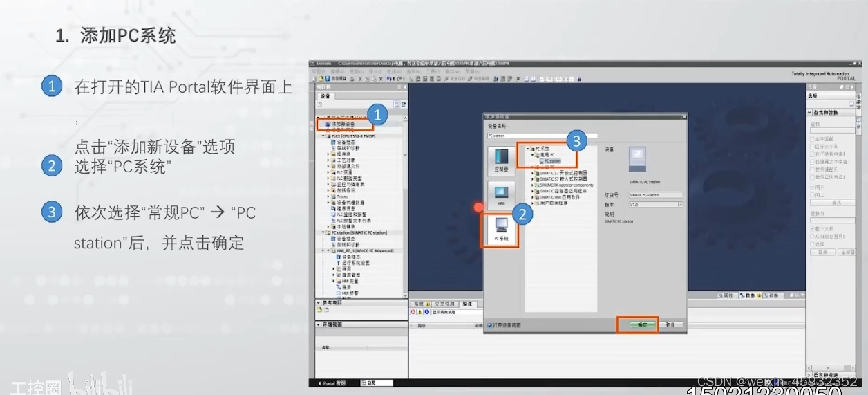Expand the PLC 变量 folder
Viewport: 868px width, 395px height.
(x=328, y=172)
